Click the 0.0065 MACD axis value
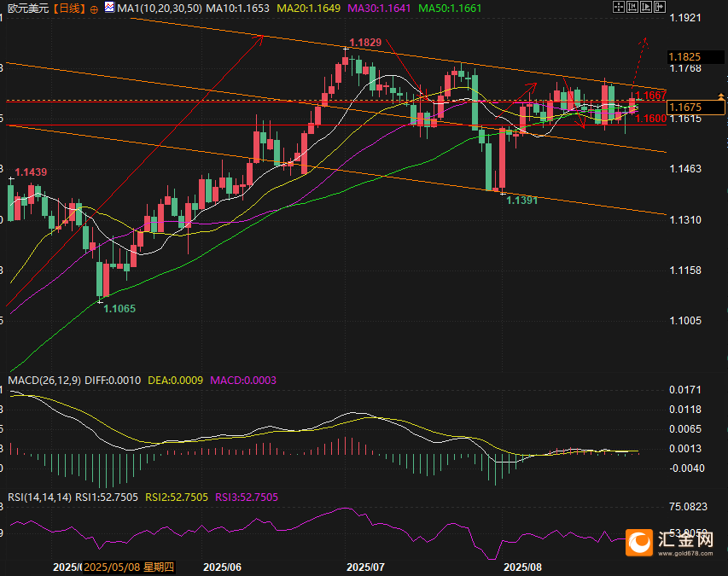 point(685,429)
